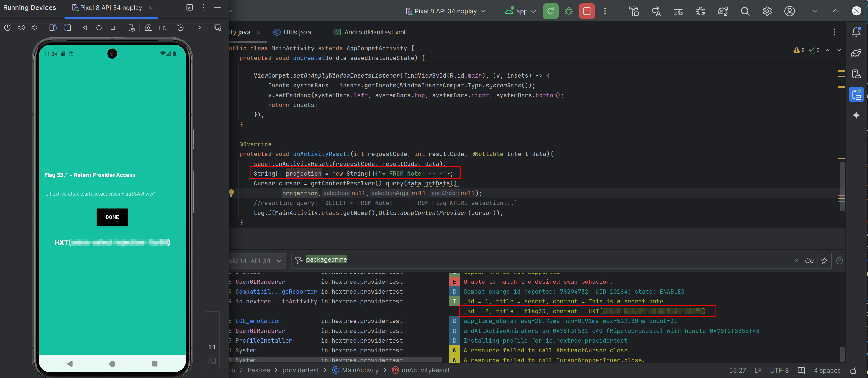This screenshot has width=868, height=378.
Task: Close the MainActivity.java editor tab
Action: [x=259, y=32]
